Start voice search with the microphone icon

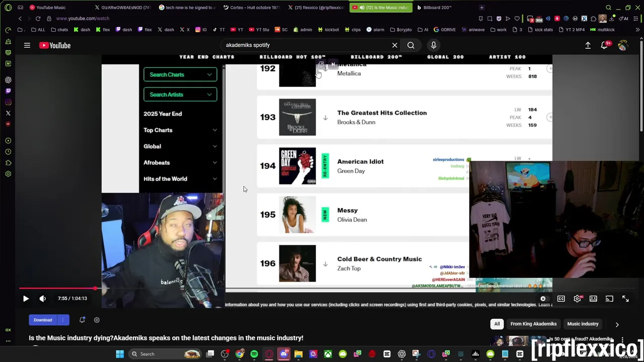[433, 45]
